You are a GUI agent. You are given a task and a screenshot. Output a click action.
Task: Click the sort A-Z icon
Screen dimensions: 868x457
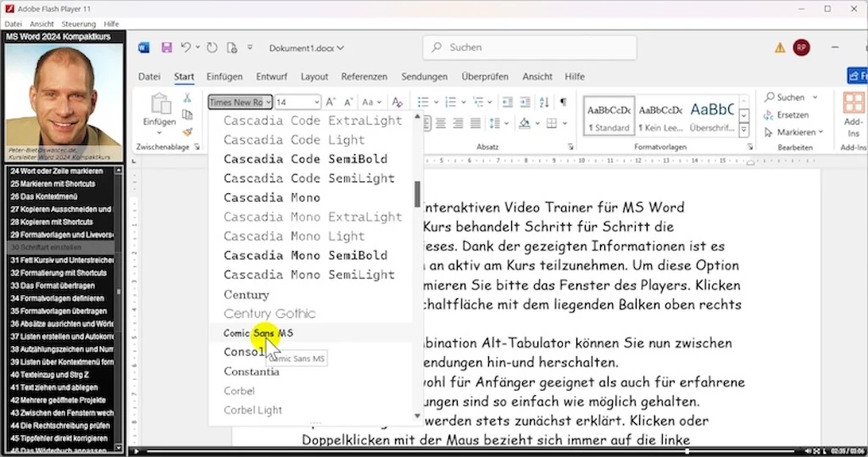(544, 102)
